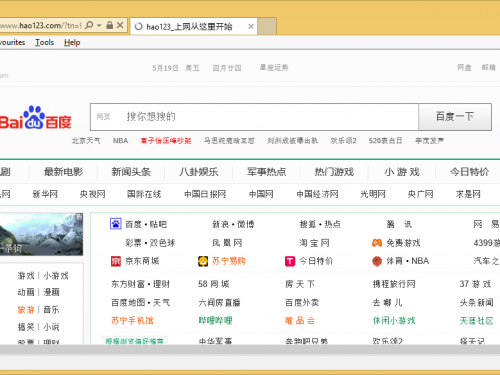Click the orange 旅游 sidebar link

(x=26, y=310)
